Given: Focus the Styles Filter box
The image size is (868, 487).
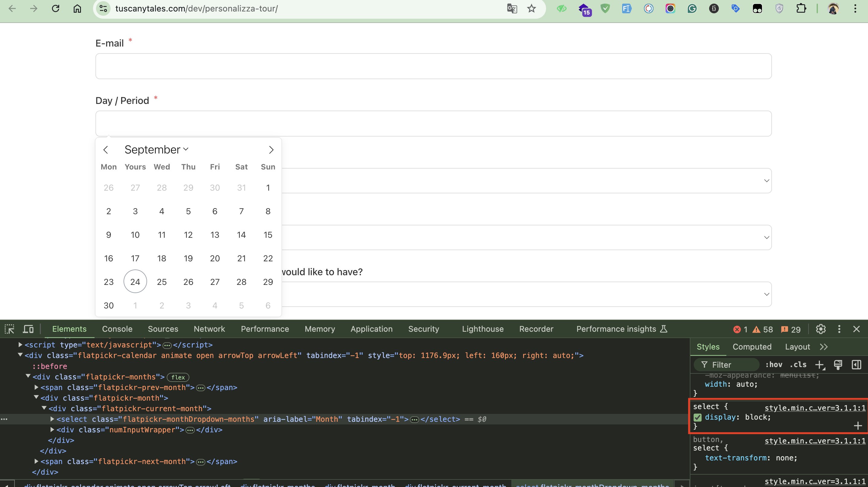Looking at the screenshot, I should [726, 365].
